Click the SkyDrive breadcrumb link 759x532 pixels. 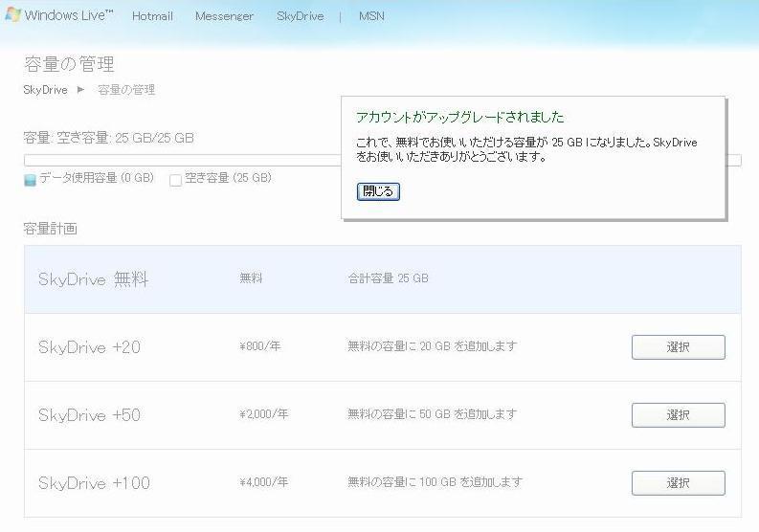(x=45, y=90)
